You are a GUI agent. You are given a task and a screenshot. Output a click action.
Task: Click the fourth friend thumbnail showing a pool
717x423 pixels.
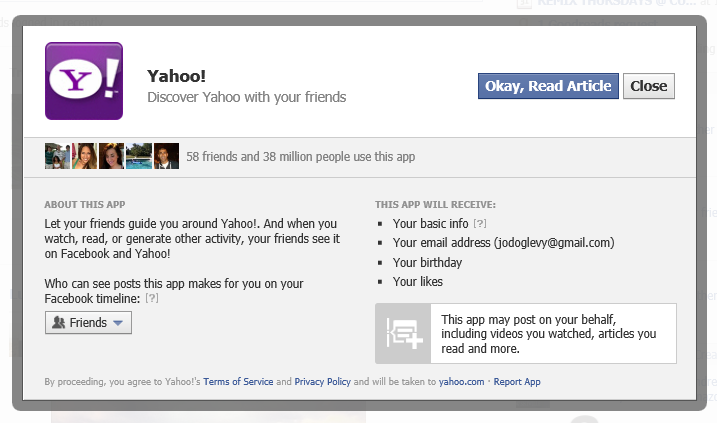pyautogui.click(x=139, y=156)
